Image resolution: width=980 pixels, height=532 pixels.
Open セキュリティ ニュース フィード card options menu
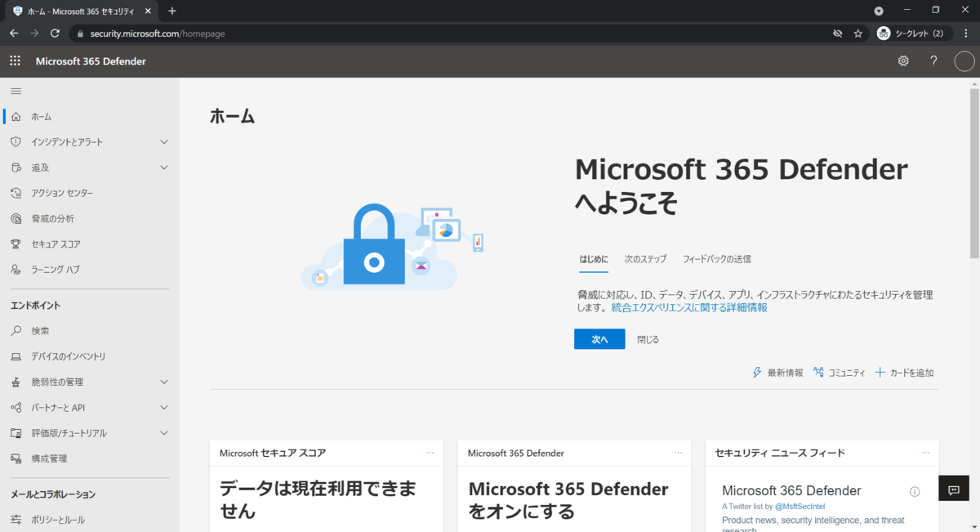click(926, 453)
